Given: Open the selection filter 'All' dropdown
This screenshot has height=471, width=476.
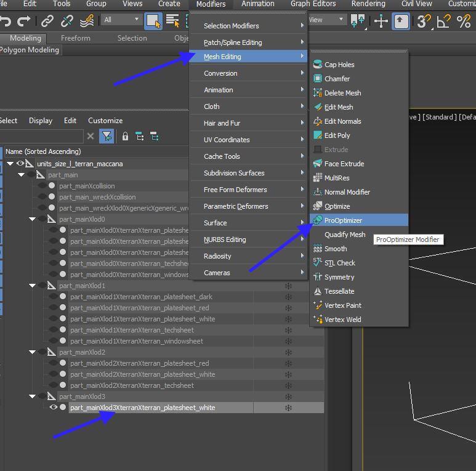Looking at the screenshot, I should point(120,20).
